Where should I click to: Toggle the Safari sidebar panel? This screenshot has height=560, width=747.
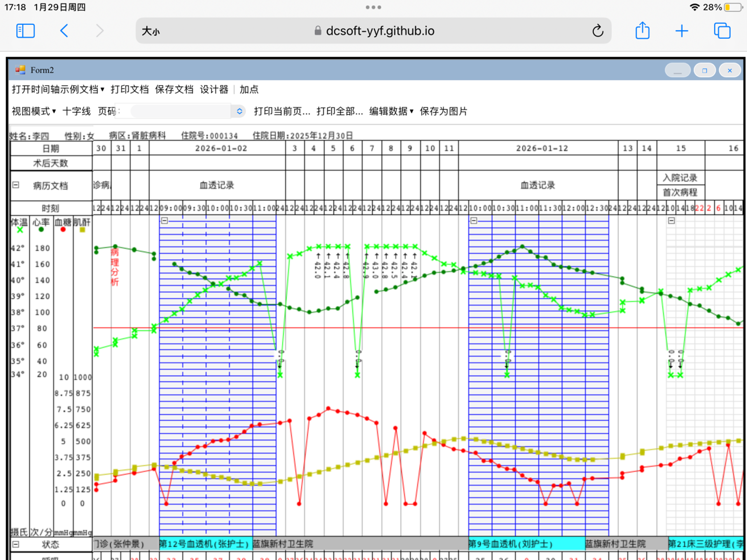(25, 31)
